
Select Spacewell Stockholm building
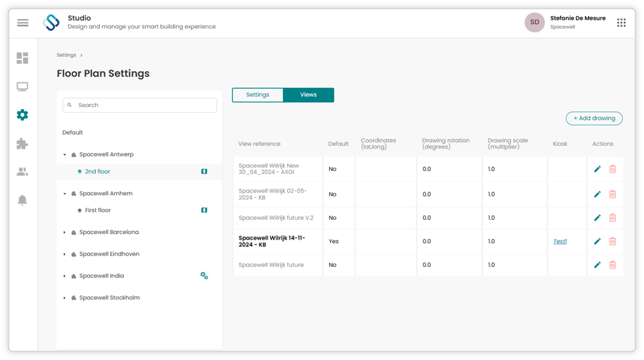click(109, 297)
